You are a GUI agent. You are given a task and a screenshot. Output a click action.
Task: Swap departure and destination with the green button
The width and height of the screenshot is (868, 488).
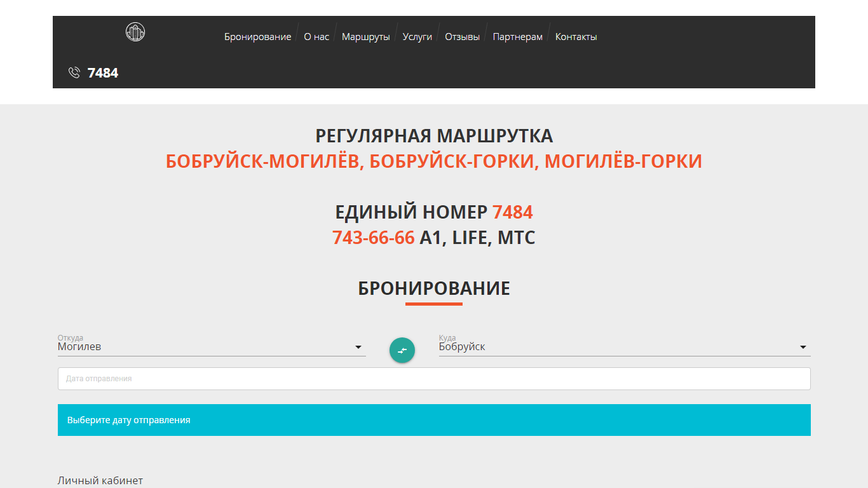(x=402, y=350)
